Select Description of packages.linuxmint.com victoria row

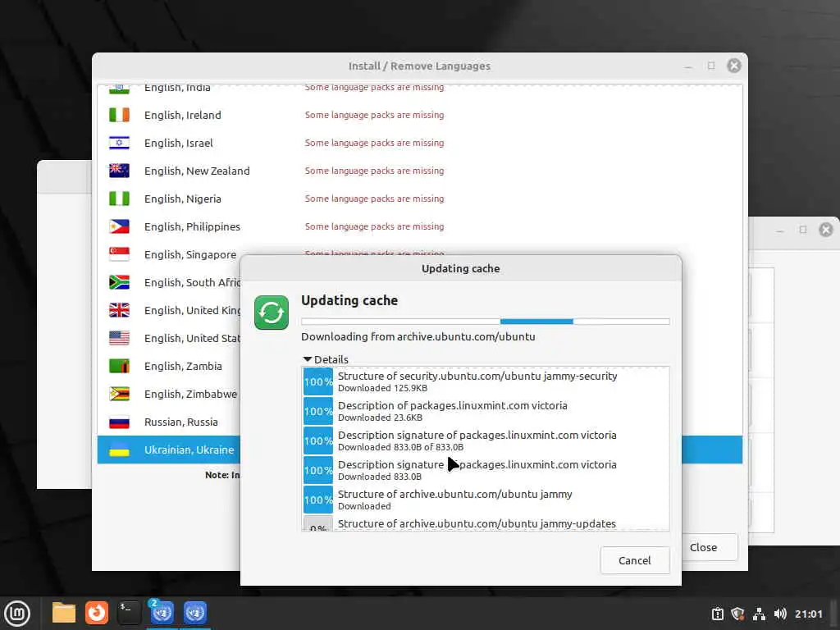[486, 411]
